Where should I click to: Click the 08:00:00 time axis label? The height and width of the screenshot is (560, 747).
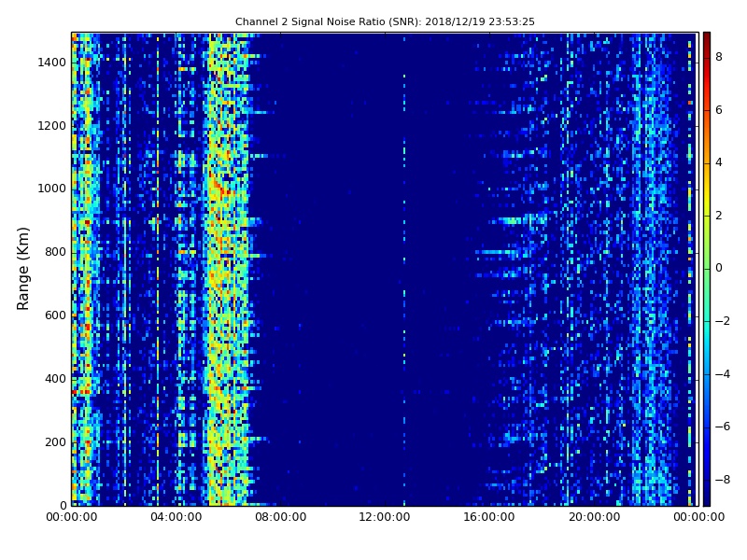click(x=281, y=517)
